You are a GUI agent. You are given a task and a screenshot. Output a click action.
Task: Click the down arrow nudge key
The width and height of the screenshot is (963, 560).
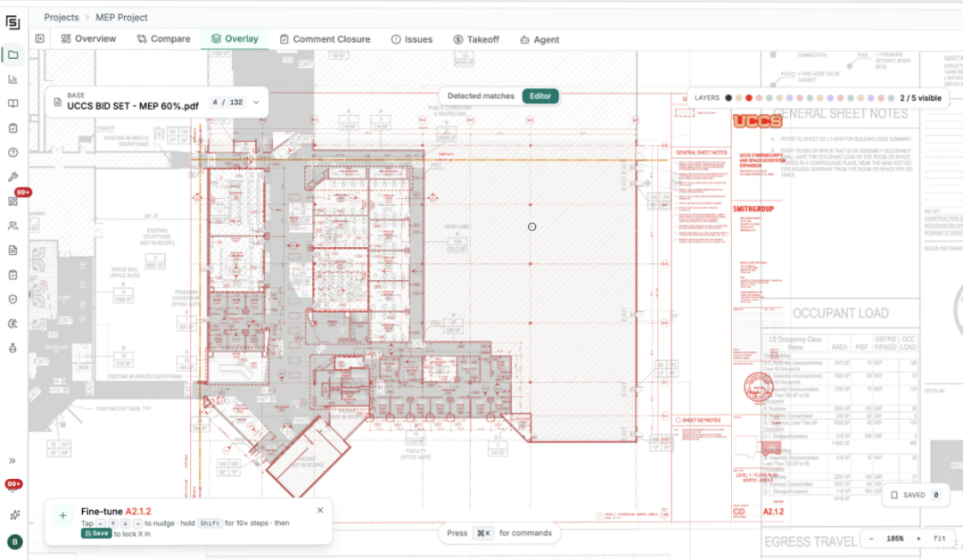(x=125, y=523)
